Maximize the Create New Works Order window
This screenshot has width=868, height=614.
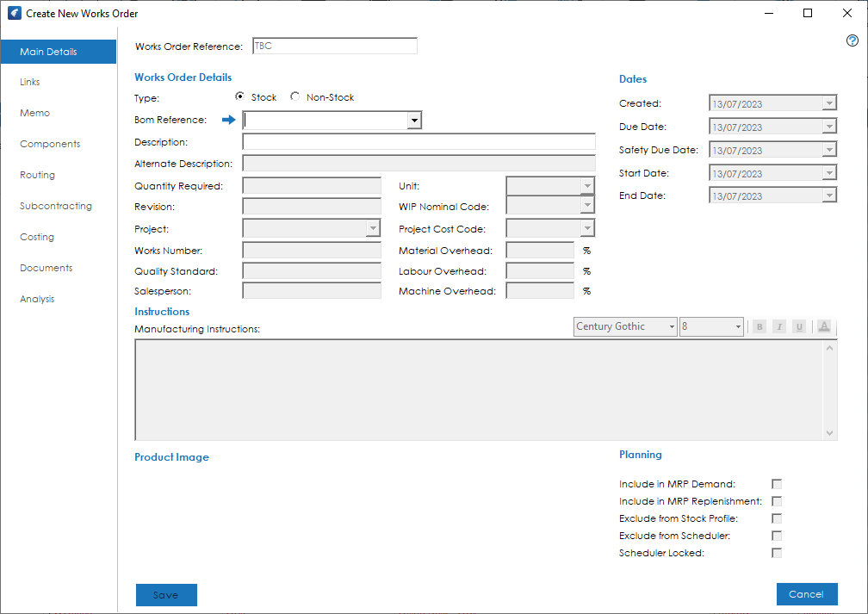click(x=808, y=13)
